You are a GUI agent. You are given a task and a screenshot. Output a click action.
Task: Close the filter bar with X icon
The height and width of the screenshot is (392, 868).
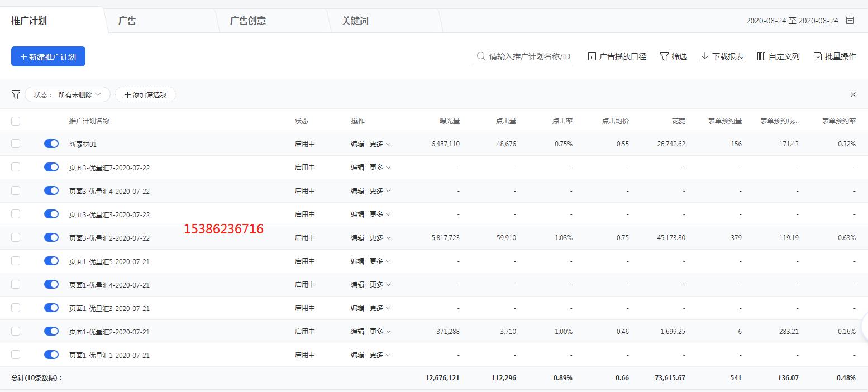[x=853, y=95]
